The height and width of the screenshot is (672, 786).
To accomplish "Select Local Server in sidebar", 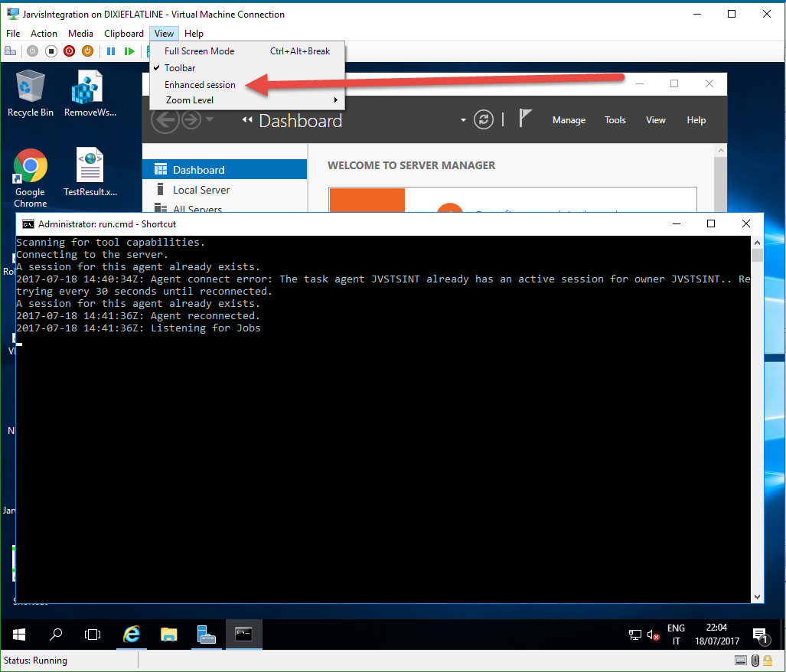I will pos(224,190).
